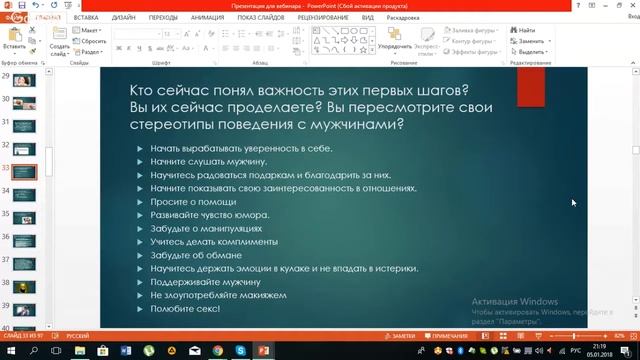
Task: Click the bulleted list icon
Action: pos(226,34)
